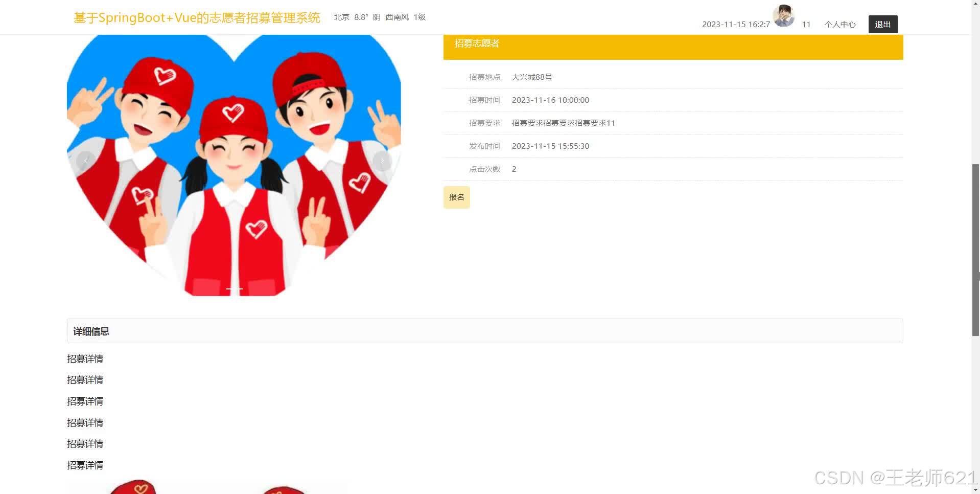The image size is (980, 494).
Task: Click the previous image arrow on carousel
Action: 85,161
